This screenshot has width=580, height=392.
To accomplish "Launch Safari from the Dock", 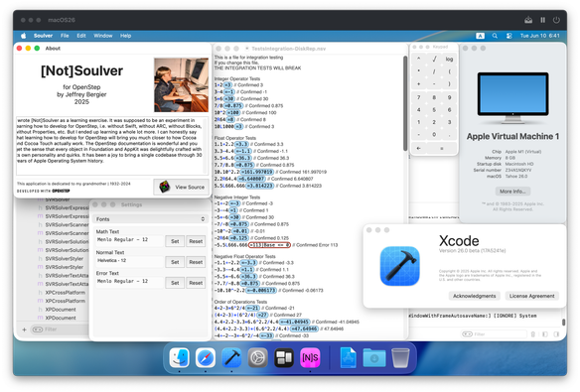I will tap(206, 357).
